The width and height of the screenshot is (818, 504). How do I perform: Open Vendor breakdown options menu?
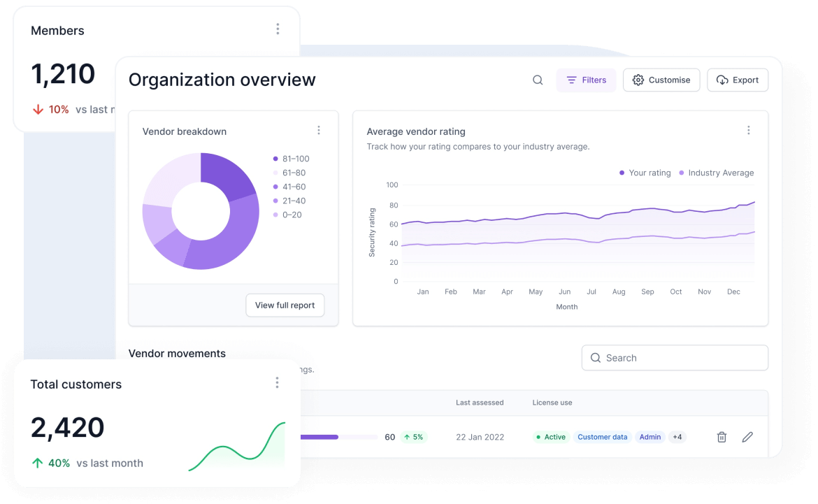click(x=319, y=131)
